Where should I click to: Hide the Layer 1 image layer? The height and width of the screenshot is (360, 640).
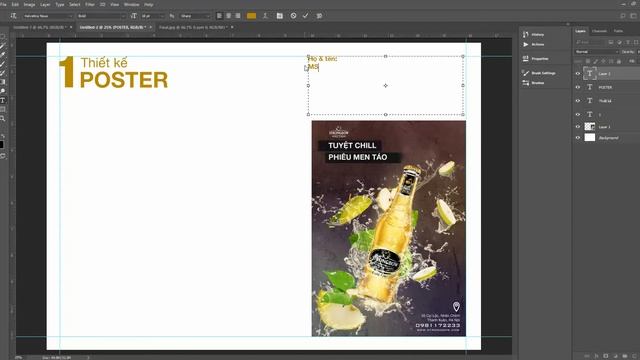click(578, 127)
